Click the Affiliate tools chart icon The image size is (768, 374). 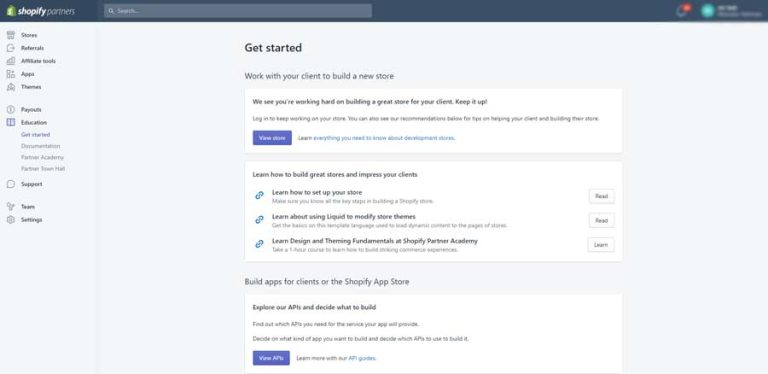click(x=11, y=61)
